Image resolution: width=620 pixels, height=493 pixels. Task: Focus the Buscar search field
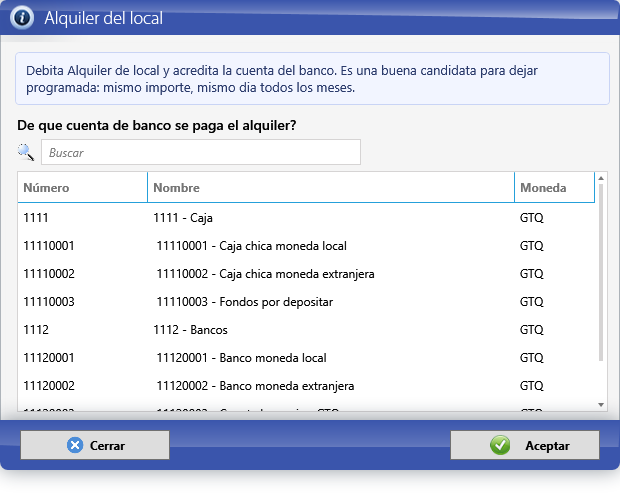[x=201, y=152]
